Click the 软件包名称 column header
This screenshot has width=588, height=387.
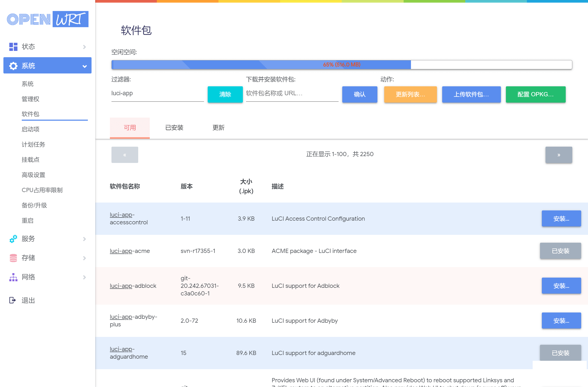click(x=125, y=187)
